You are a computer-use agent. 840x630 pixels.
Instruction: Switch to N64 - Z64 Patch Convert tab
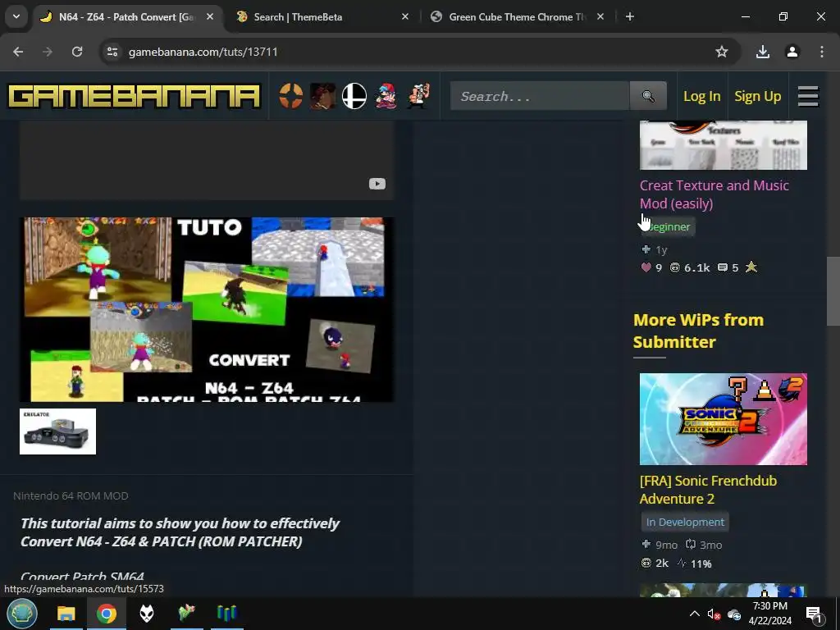point(127,17)
